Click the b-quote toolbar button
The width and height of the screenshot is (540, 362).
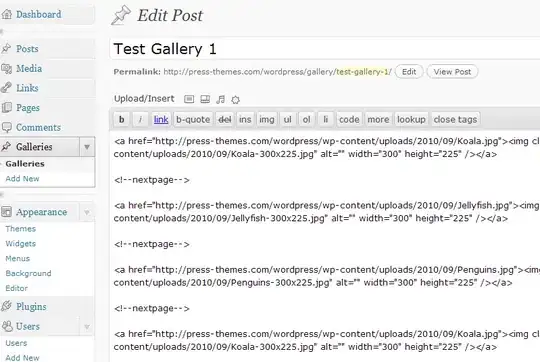(x=193, y=120)
